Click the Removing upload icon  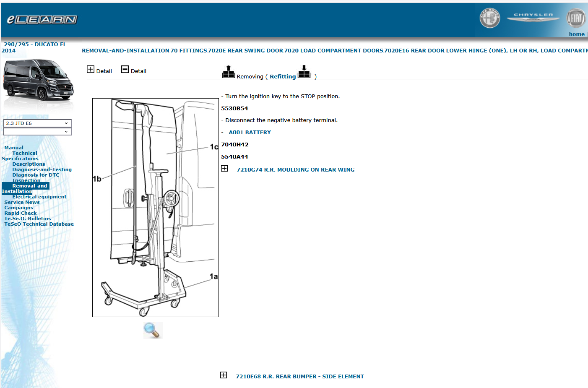tap(228, 72)
